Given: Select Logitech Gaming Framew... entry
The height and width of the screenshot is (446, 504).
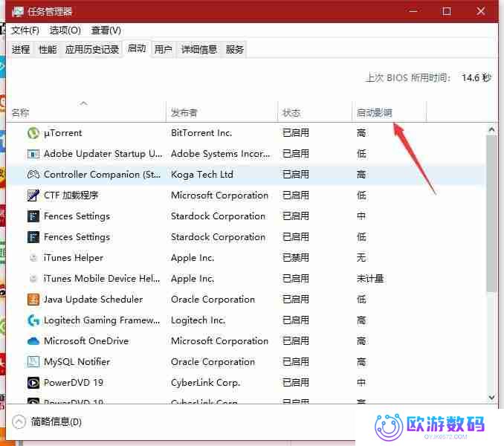Looking at the screenshot, I should (102, 320).
